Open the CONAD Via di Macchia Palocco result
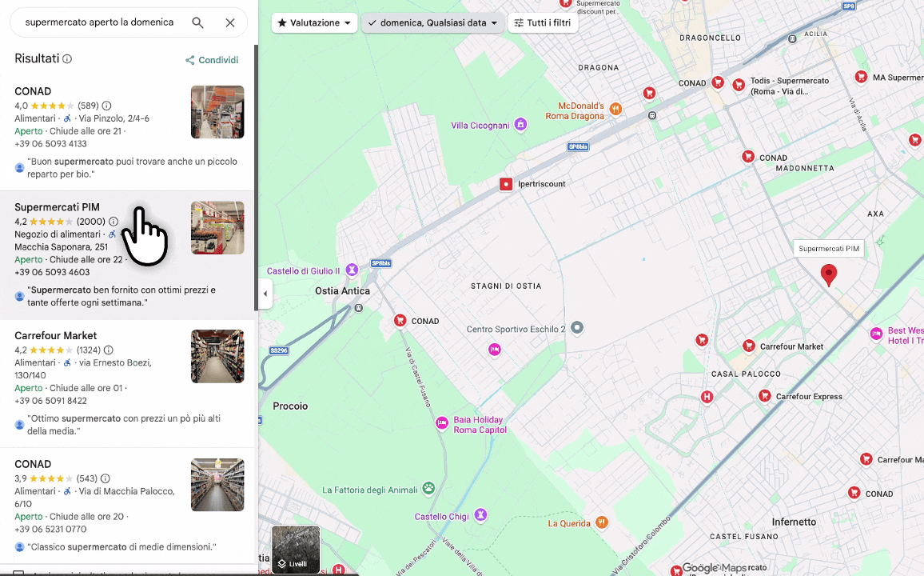 (33, 465)
